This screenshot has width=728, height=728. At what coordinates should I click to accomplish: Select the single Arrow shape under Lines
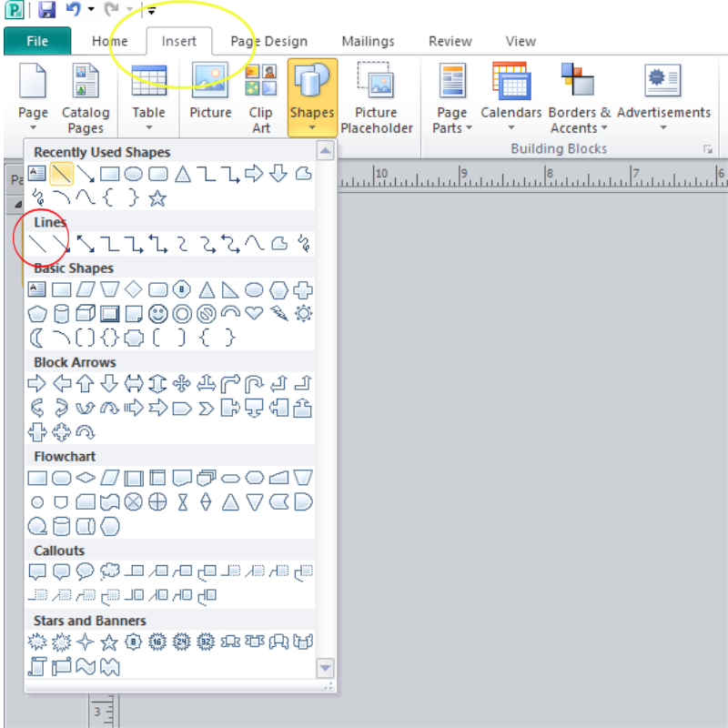click(61, 244)
